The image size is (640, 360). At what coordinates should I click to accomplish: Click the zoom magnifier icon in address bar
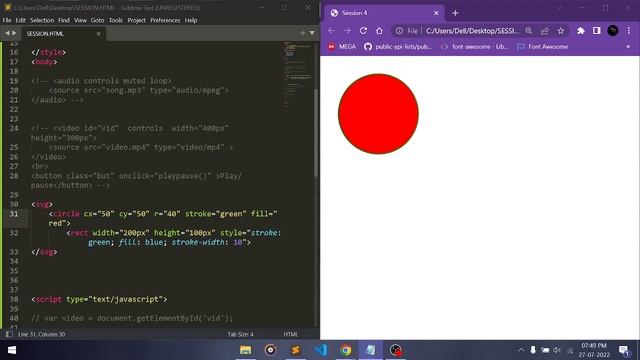point(529,31)
